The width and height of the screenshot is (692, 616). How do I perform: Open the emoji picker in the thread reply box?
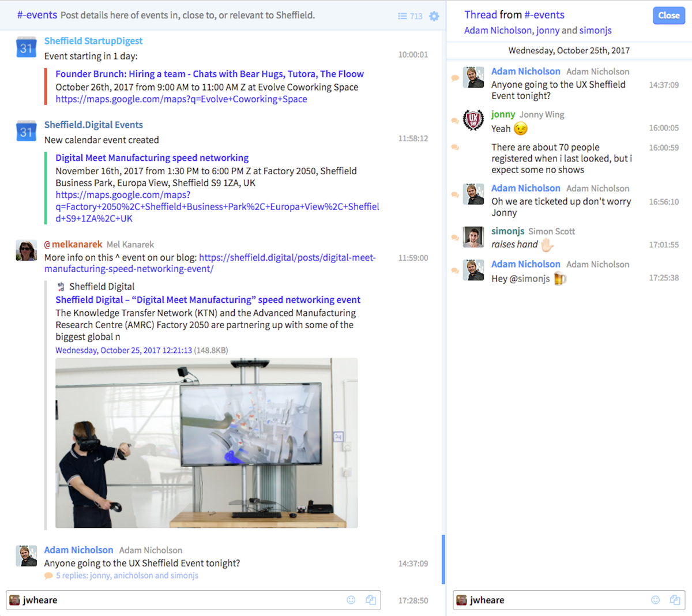click(x=656, y=600)
